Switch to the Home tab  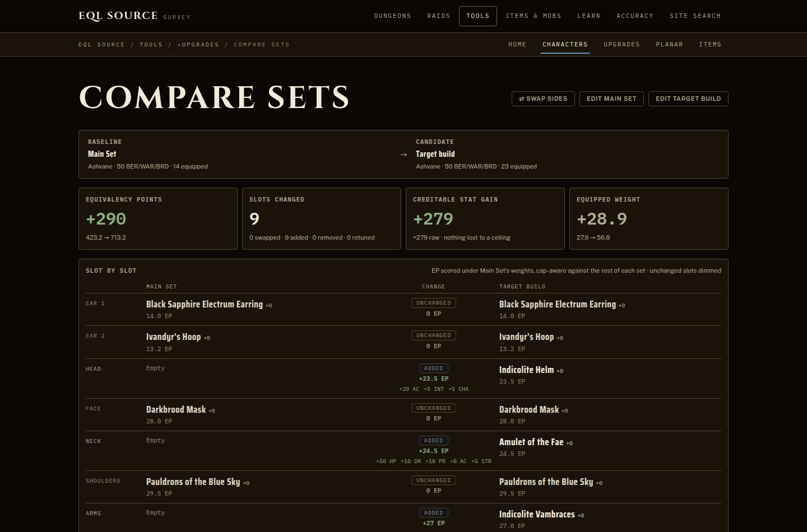(x=517, y=44)
